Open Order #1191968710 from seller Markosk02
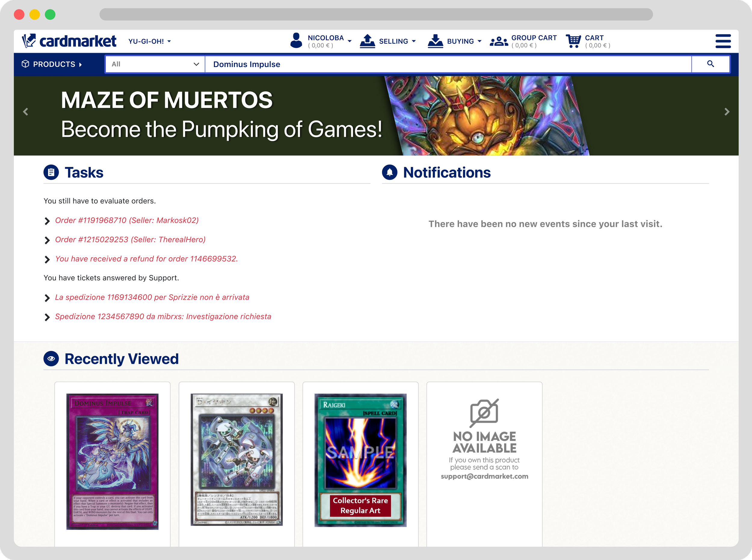752x560 pixels. click(x=127, y=220)
